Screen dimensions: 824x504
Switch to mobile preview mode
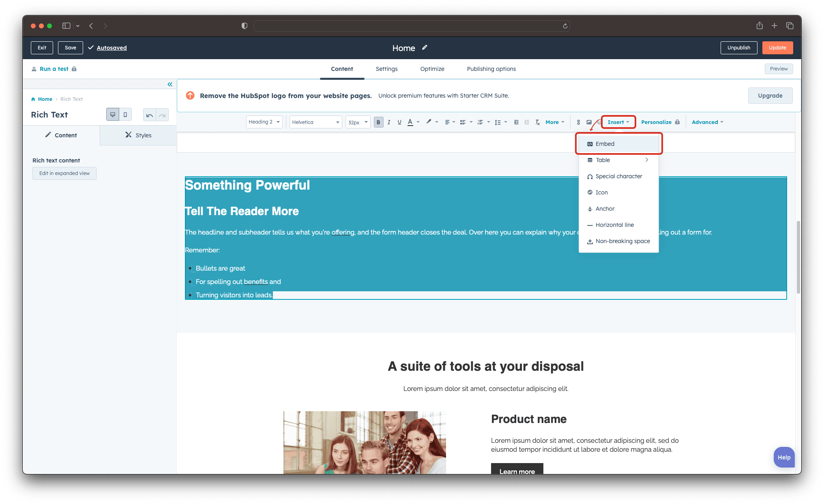125,114
